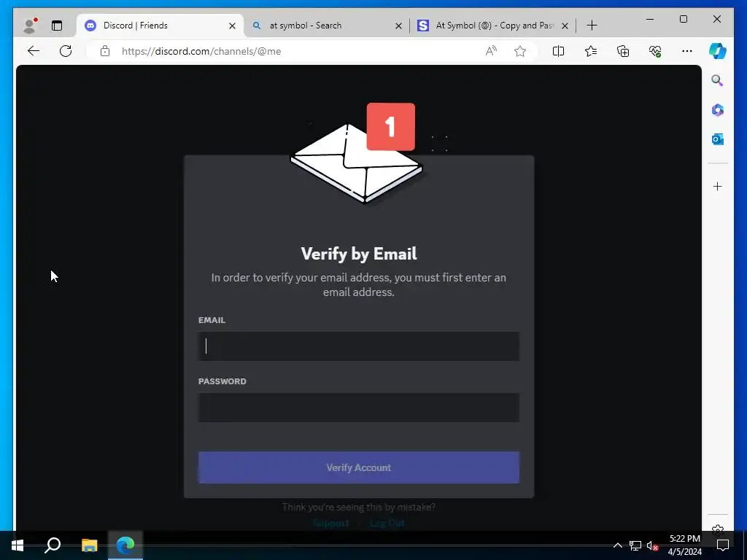This screenshot has height=560, width=747.
Task: Open Edge Settings and more menu
Action: pyautogui.click(x=687, y=51)
